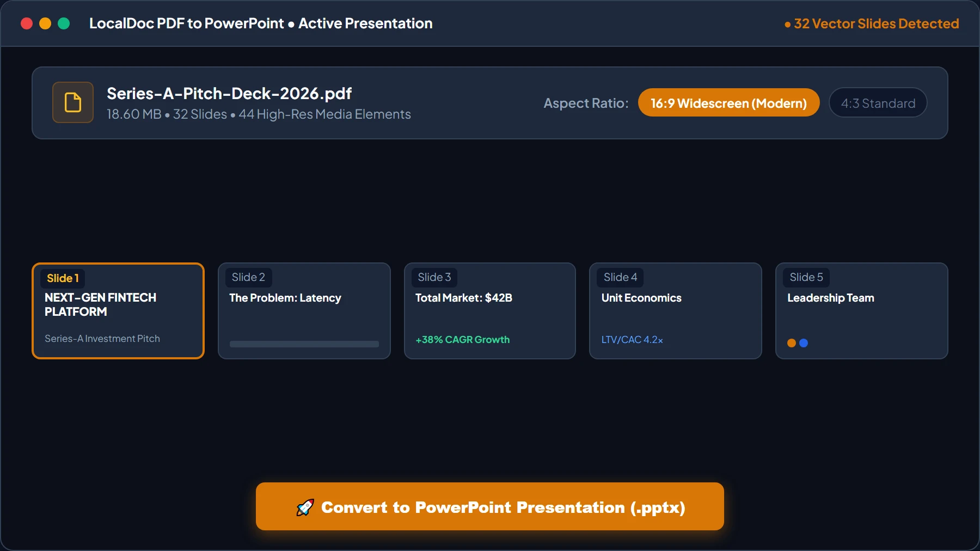Viewport: 980px width, 551px height.
Task: Choose Slide 3 Total Market $42B thumbnail
Action: point(490,311)
